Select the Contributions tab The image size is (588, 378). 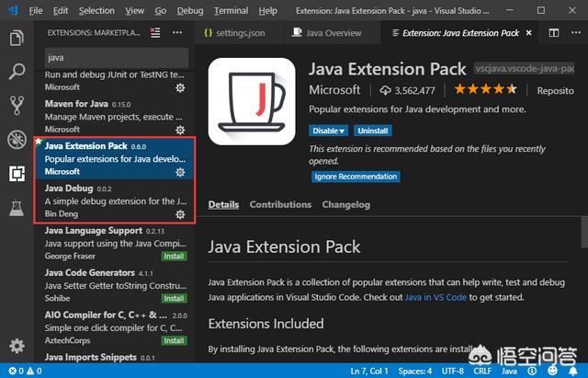coord(280,204)
